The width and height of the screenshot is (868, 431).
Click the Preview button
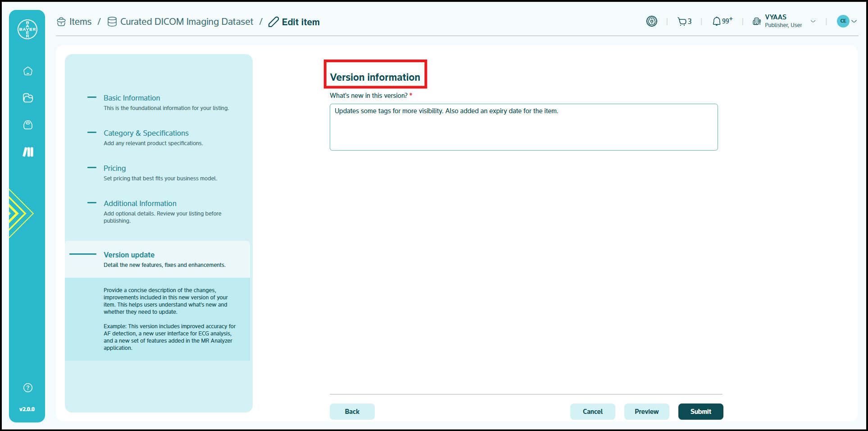coord(646,412)
